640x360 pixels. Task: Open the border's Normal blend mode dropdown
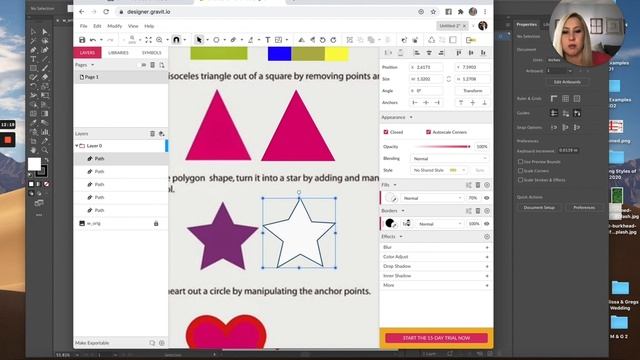pos(440,224)
